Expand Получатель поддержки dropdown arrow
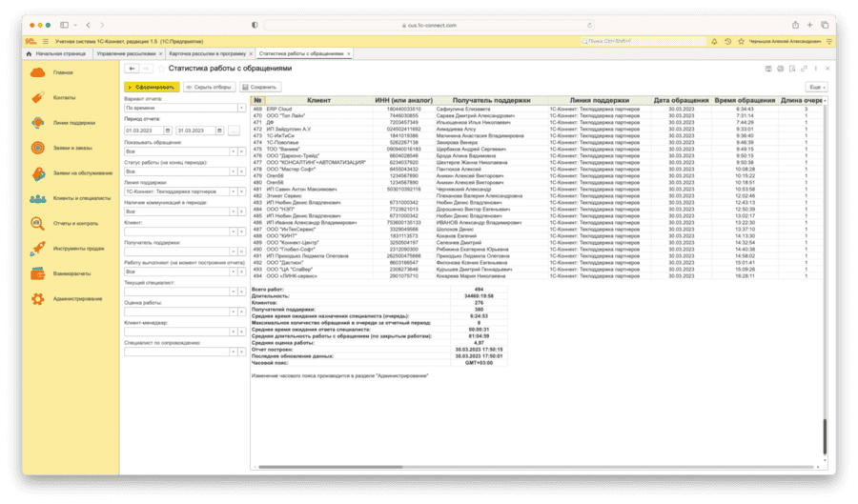The height and width of the screenshot is (504, 858). (x=233, y=252)
